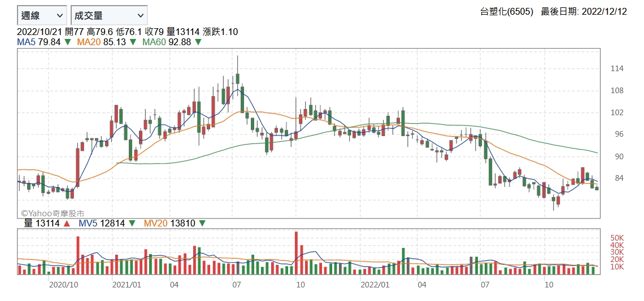Viewport: 644px width, 301px height.
Task: Click the 102 price axis label
Action: tap(617, 112)
